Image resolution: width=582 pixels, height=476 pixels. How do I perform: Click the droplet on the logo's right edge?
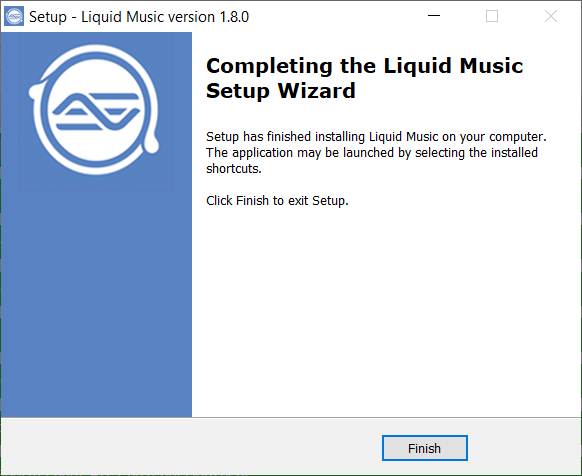151,143
